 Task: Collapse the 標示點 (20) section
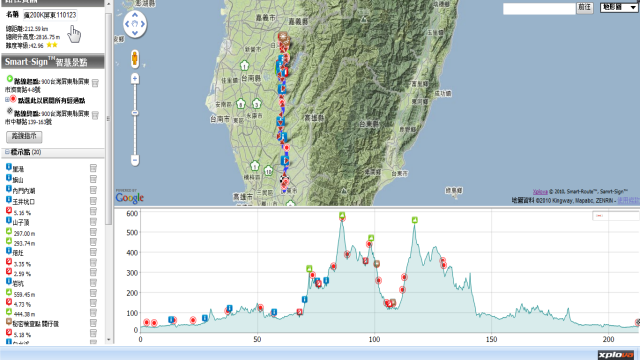click(x=7, y=152)
